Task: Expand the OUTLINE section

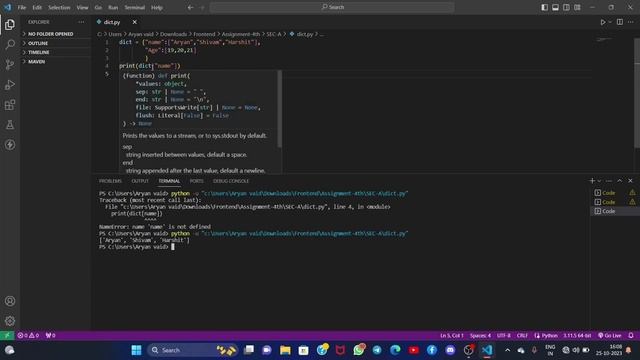Action: coord(56,43)
